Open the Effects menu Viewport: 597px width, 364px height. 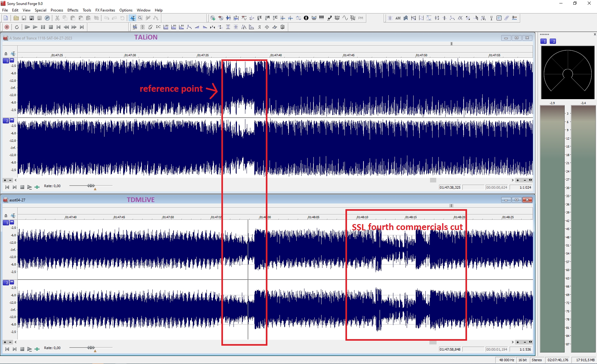click(x=73, y=10)
